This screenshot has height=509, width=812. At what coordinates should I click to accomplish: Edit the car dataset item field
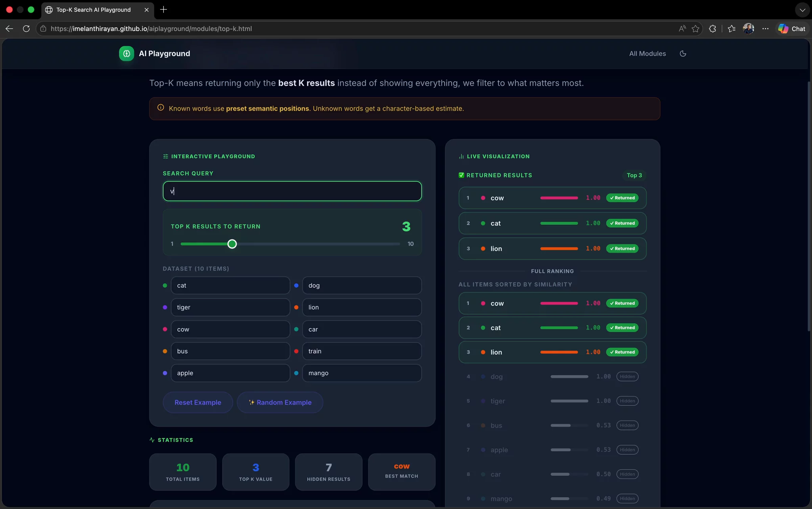(x=362, y=329)
